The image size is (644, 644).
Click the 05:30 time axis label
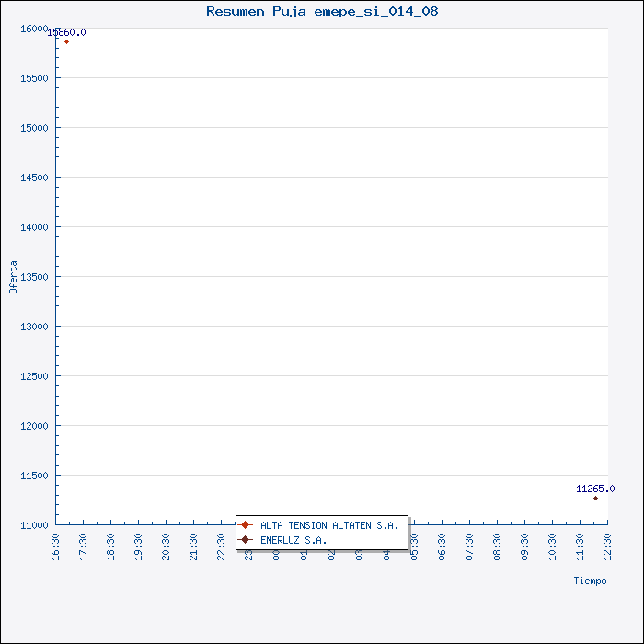(414, 546)
